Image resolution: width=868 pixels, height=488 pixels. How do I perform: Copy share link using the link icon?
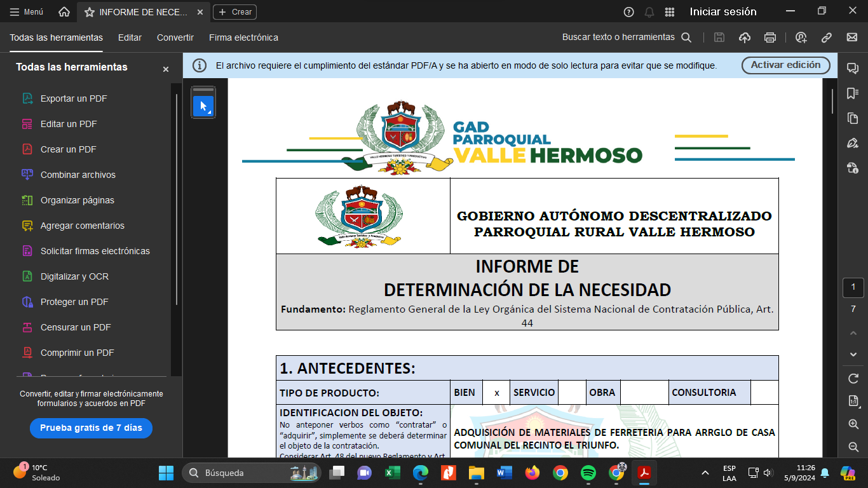click(x=827, y=37)
